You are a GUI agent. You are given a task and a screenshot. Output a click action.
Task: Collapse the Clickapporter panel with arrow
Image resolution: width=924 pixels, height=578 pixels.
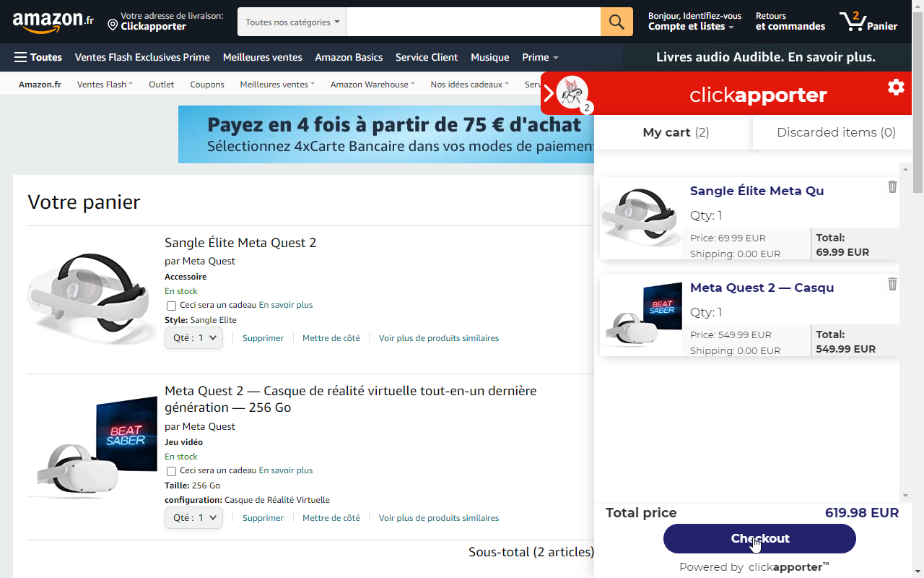point(549,93)
